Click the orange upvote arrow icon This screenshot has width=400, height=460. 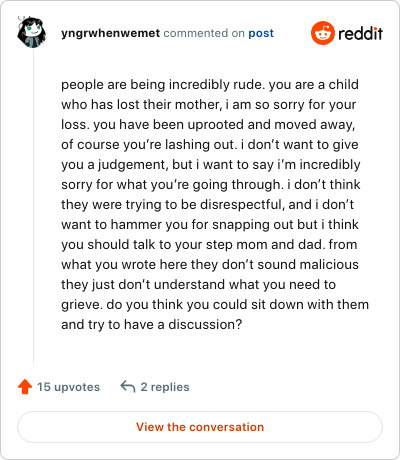(x=25, y=387)
